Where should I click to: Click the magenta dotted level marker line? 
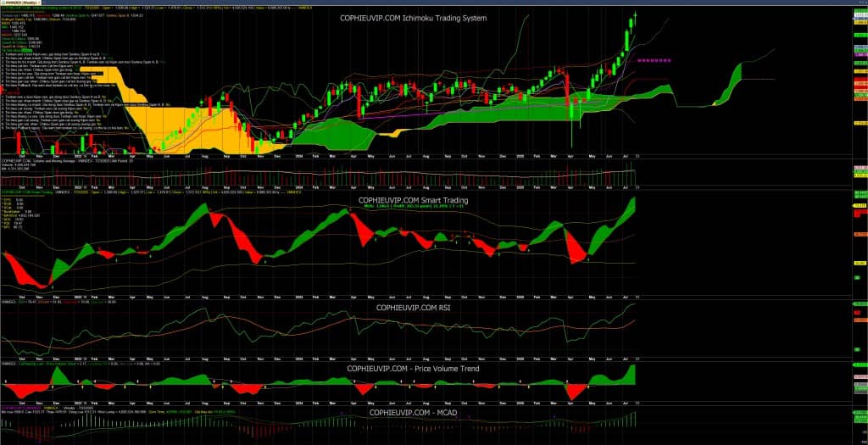(x=654, y=60)
